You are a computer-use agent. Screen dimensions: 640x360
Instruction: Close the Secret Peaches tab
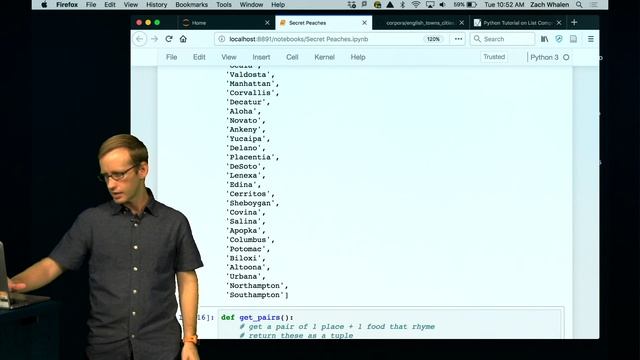point(364,23)
